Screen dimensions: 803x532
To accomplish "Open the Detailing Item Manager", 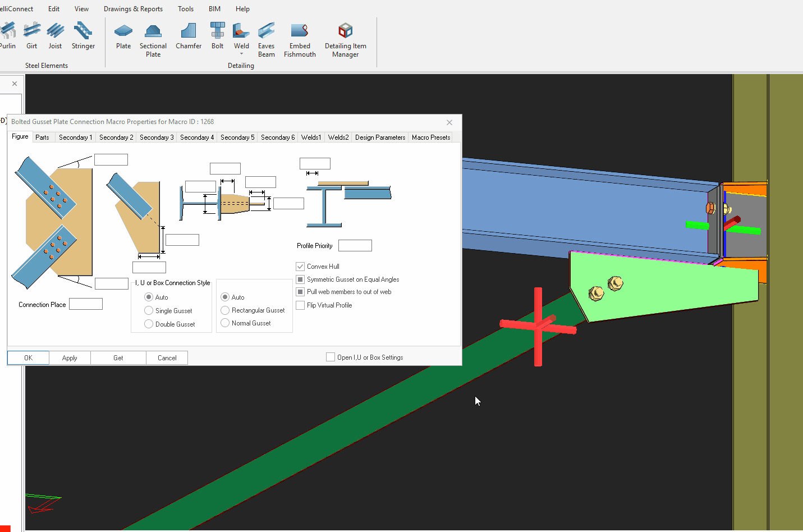I will click(x=345, y=40).
